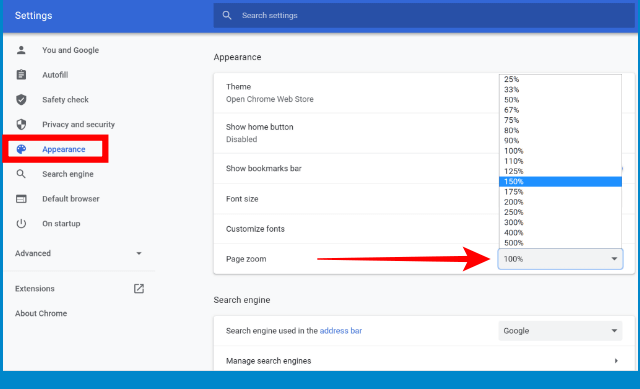Choose 500% zoom option
The height and width of the screenshot is (389, 640).
coord(560,242)
